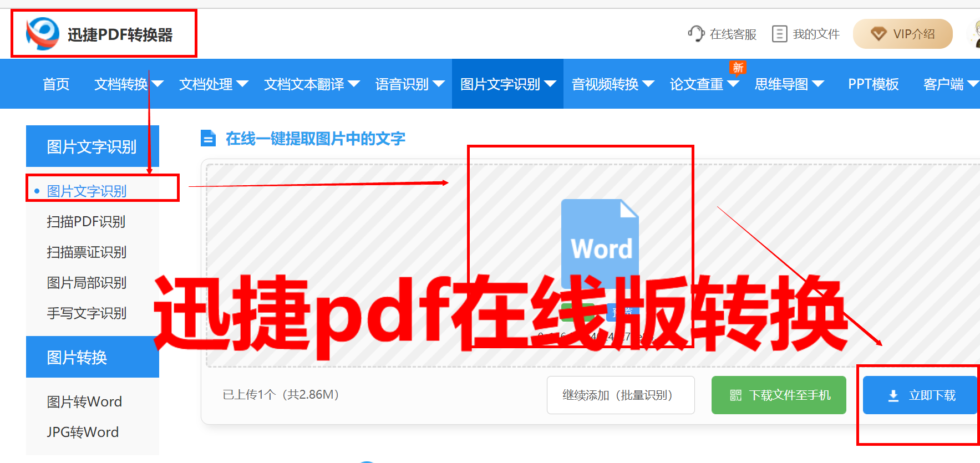This screenshot has width=980, height=463.
Task: Click the 已上传1个（共2.86M）status text
Action: coord(281,394)
